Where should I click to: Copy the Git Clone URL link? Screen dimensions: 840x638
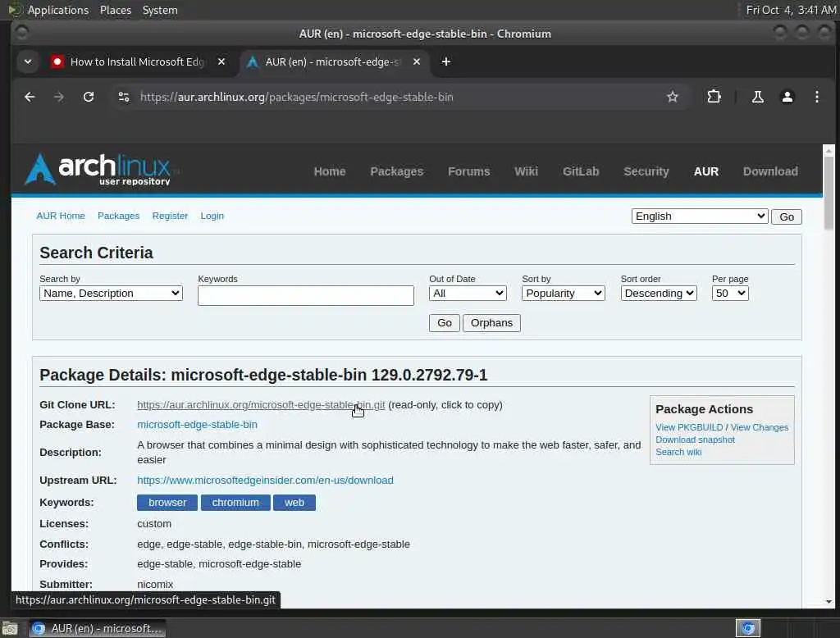tap(261, 404)
